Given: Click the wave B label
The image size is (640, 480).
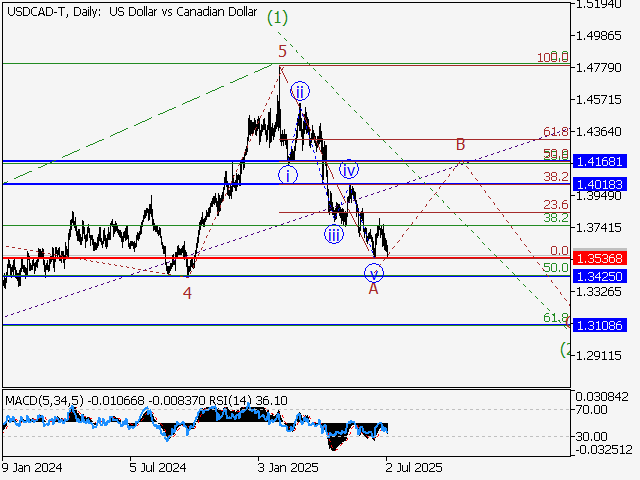Looking at the screenshot, I should 460,144.
